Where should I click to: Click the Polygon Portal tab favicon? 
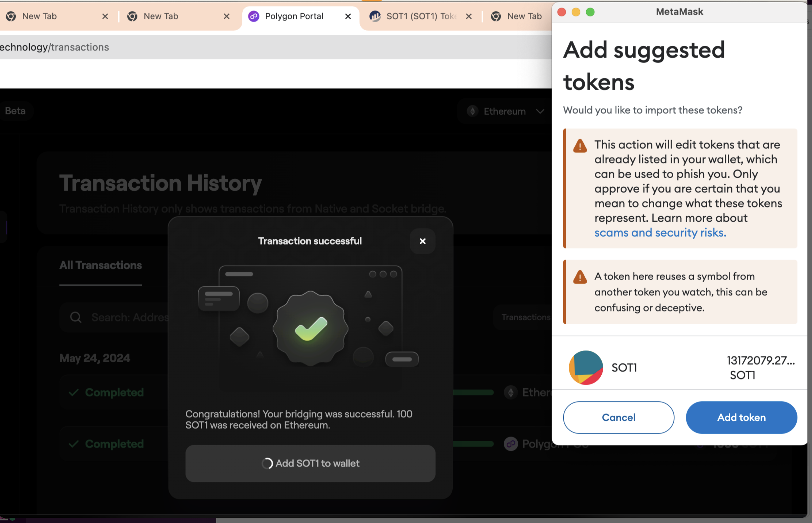coord(253,16)
